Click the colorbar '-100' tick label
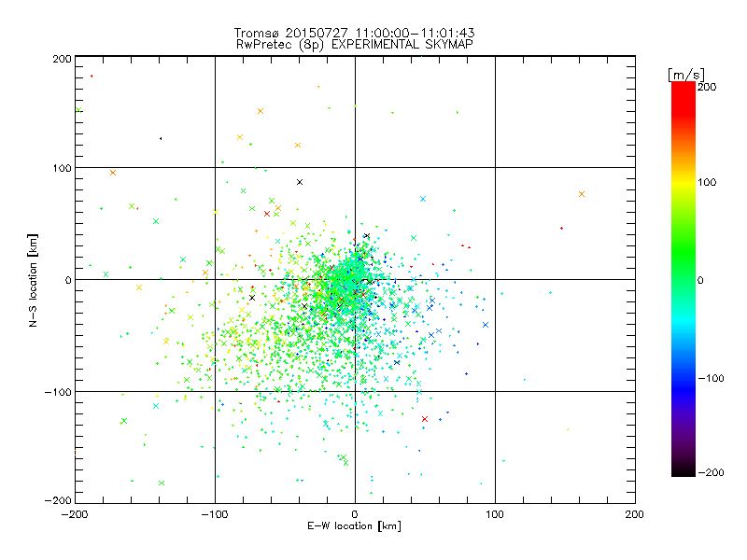This screenshot has width=747, height=560. click(x=711, y=379)
